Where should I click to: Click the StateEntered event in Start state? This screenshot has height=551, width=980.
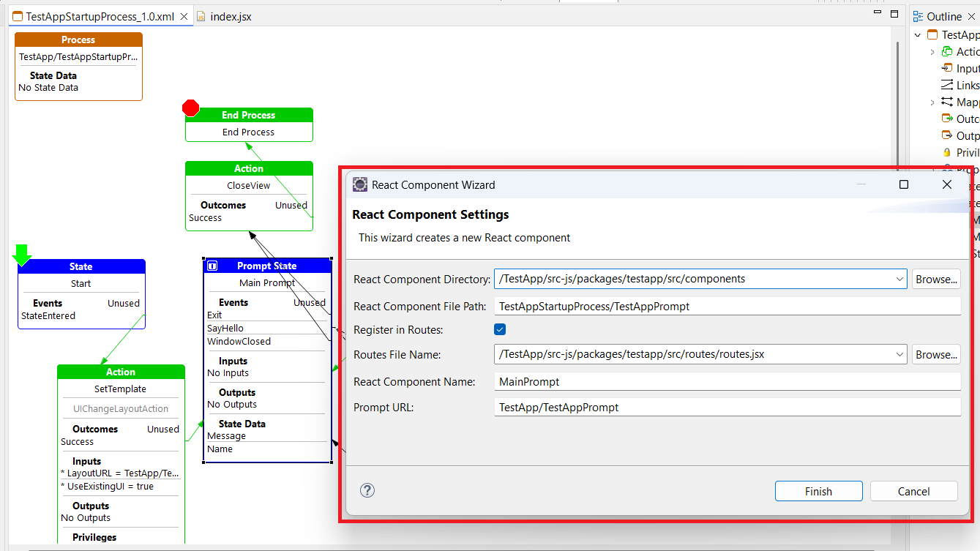[x=48, y=315]
